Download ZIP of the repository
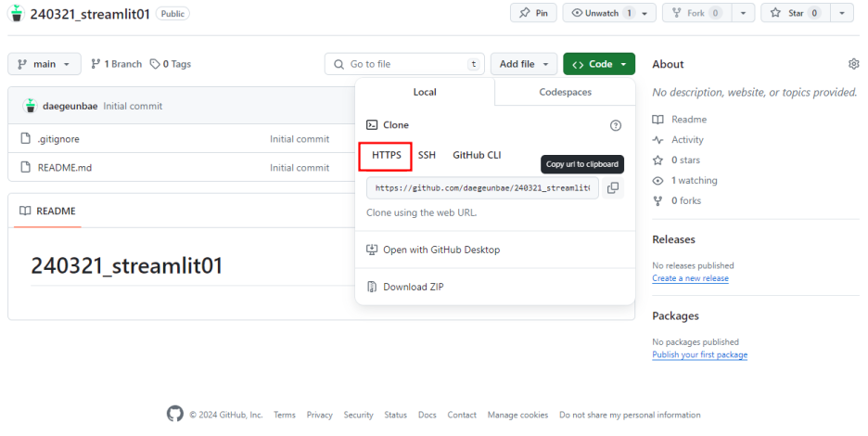868x436 pixels. (413, 287)
